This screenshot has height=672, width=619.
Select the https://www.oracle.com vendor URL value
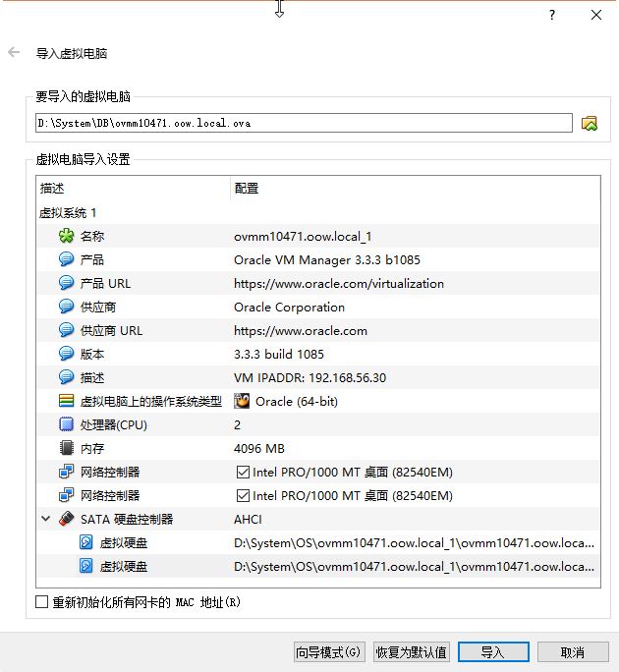coord(301,330)
